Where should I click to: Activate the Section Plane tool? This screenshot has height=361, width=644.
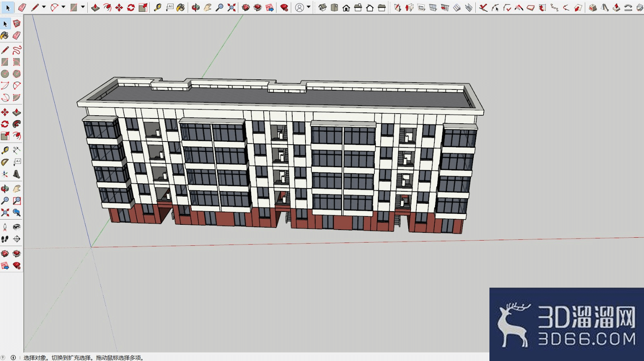(x=17, y=239)
